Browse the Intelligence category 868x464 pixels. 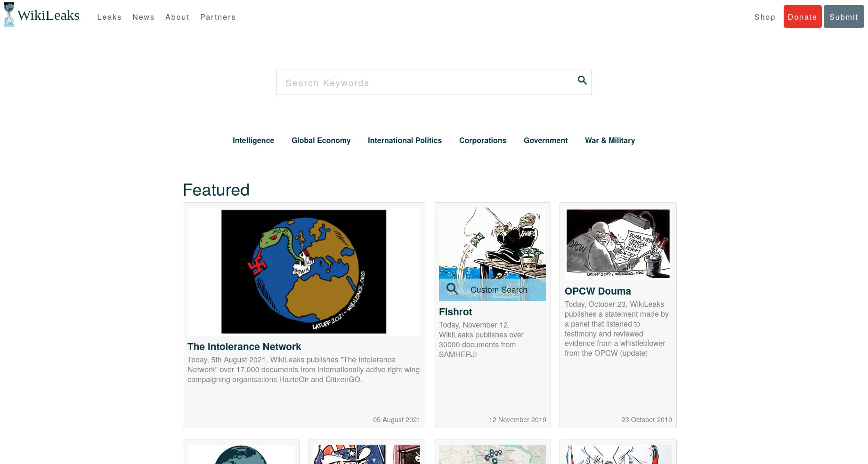(253, 140)
